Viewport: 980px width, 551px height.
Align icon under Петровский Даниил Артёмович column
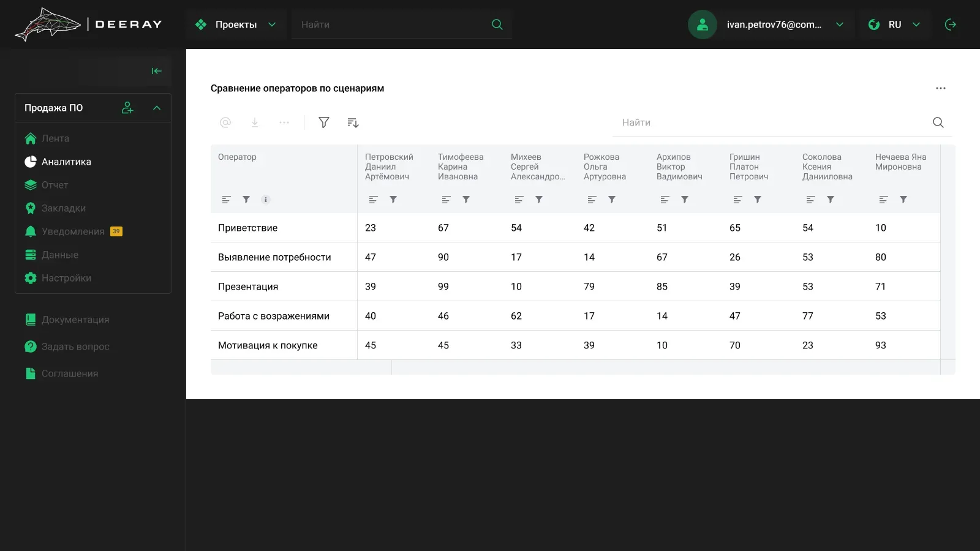374,200
